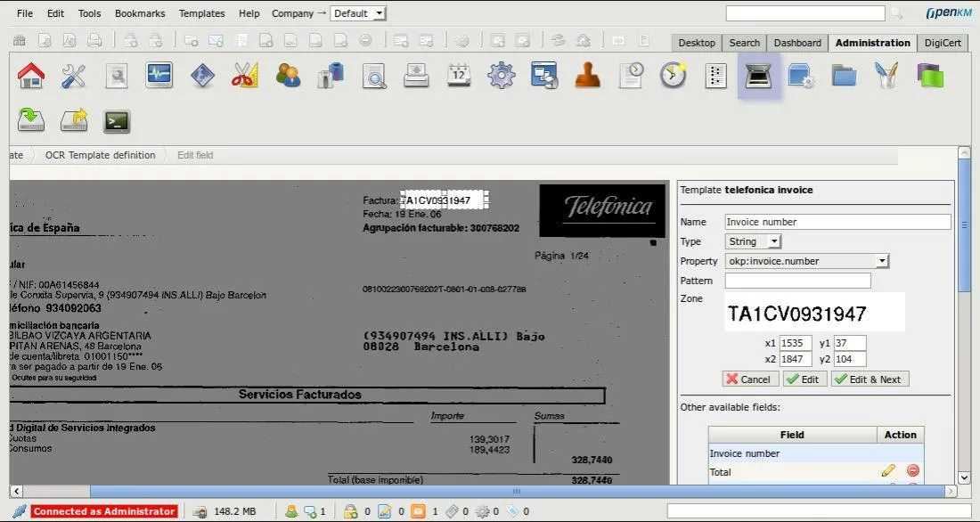Click the highlighted scanner OCR template icon

[x=759, y=76]
